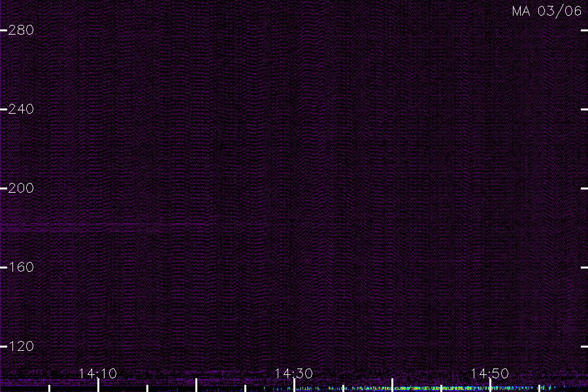Click the 14:30 time label
The image size is (588, 392).
point(293,373)
